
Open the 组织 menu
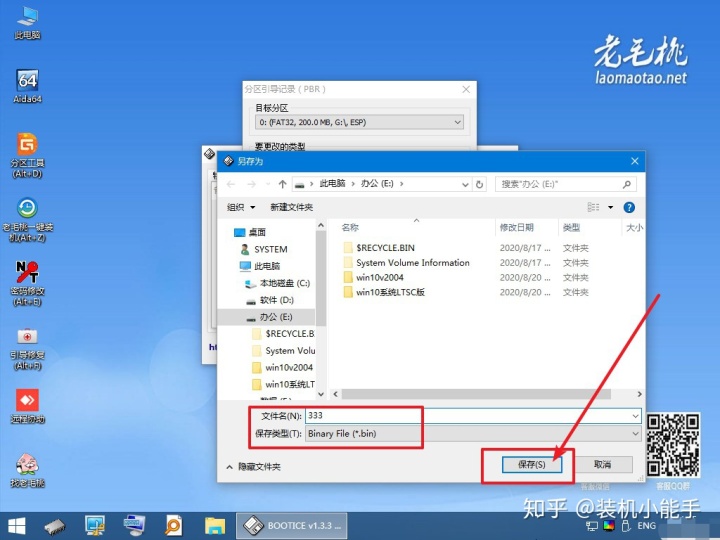[241, 207]
